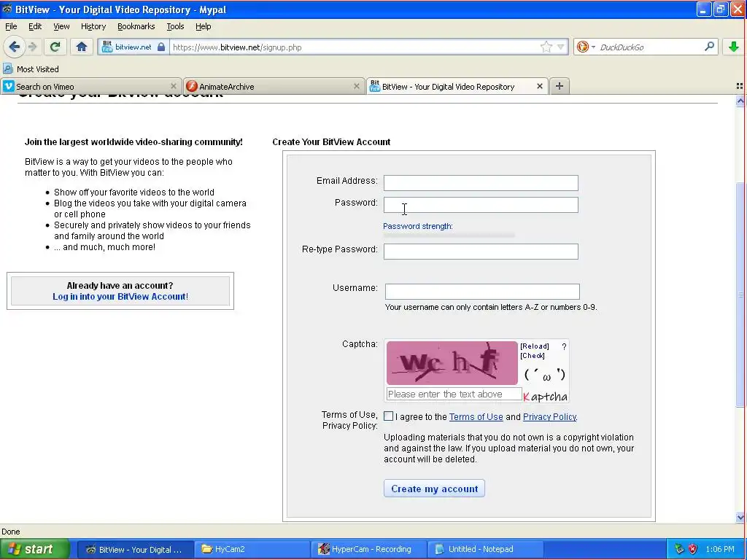Viewport: 747px width, 560px height.
Task: Tick the I agree to Terms checkbox
Action: pyautogui.click(x=389, y=416)
